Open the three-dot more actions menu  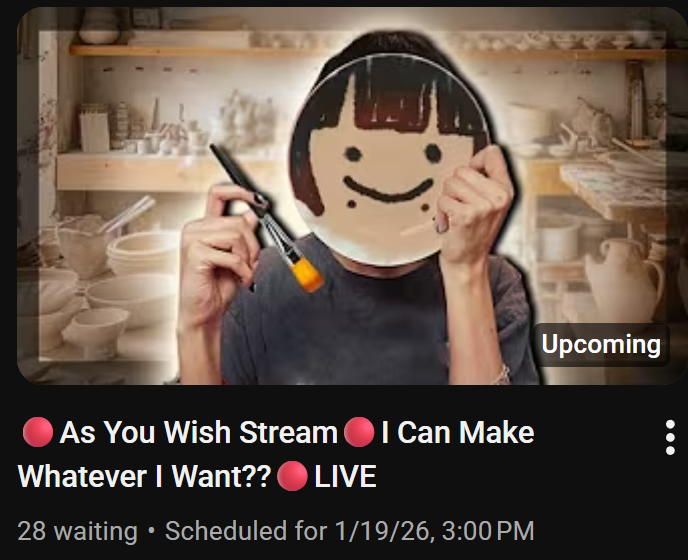click(670, 438)
